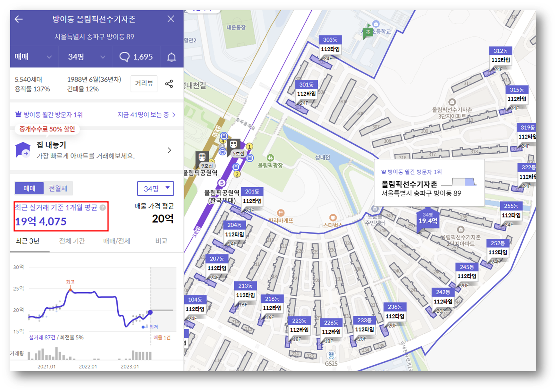
Task: Expand the 34평 selector above the chart
Action: [x=155, y=189]
